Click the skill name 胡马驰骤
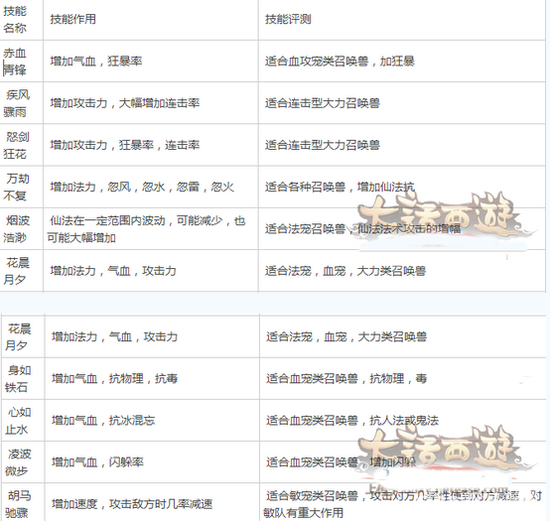Image resolution: width=550 pixels, height=521 pixels. click(x=18, y=504)
